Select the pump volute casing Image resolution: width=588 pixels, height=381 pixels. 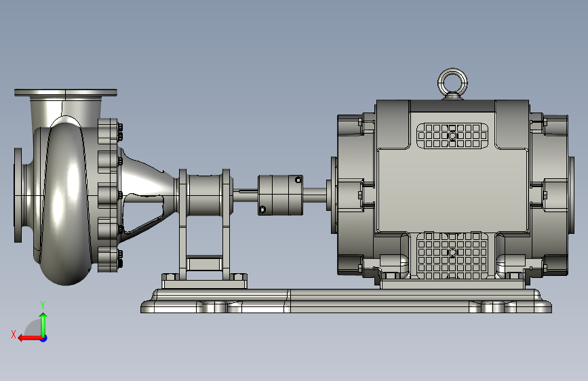point(66,203)
